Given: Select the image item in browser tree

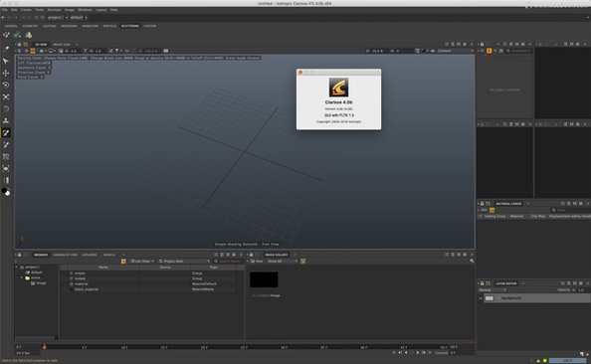Looking at the screenshot, I should click(x=39, y=283).
